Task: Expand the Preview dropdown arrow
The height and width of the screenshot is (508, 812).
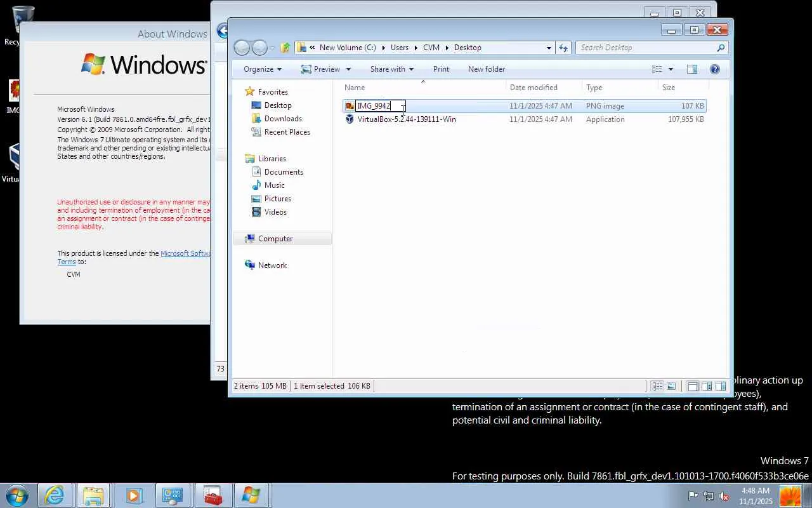Action: [348, 69]
